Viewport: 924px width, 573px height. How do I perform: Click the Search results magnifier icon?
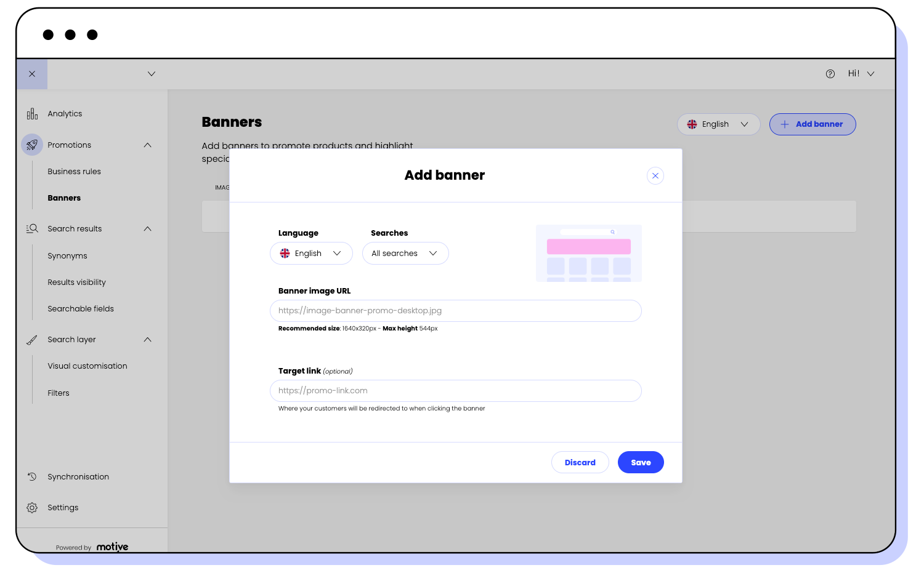[31, 228]
